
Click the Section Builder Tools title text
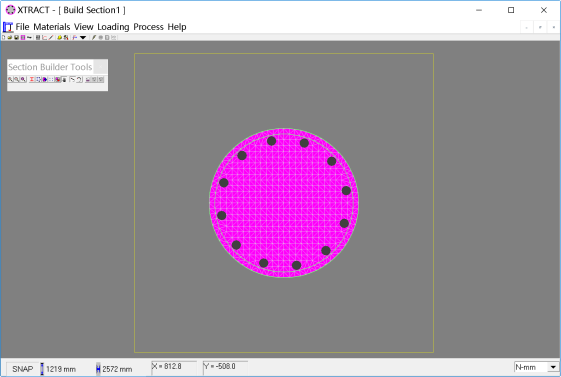(50, 67)
